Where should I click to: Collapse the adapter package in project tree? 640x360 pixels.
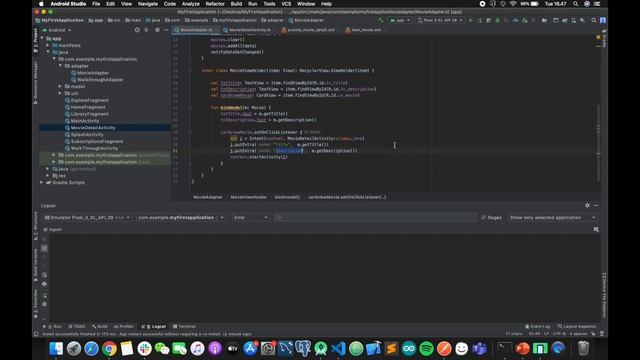tap(60, 66)
